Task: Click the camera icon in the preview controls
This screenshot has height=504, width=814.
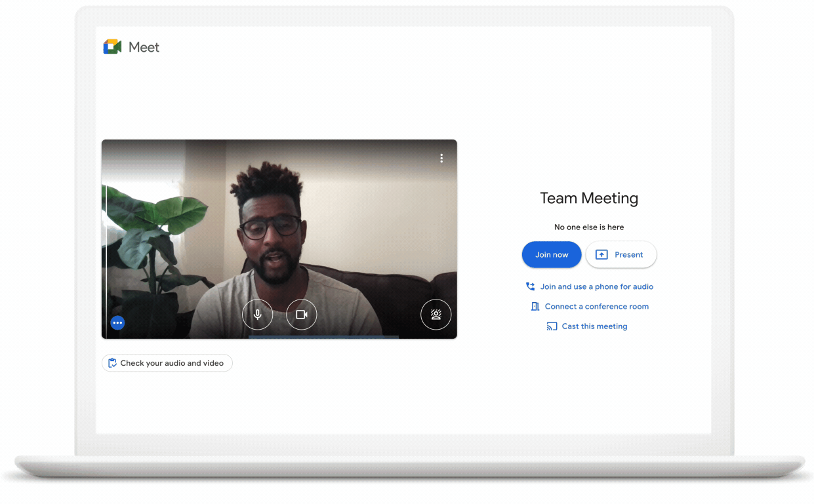Action: [x=301, y=315]
